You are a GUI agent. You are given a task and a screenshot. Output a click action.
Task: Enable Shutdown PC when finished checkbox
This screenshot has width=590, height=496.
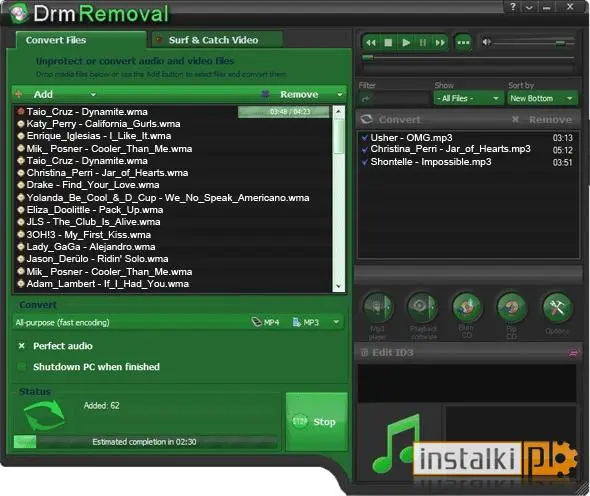[x=22, y=367]
